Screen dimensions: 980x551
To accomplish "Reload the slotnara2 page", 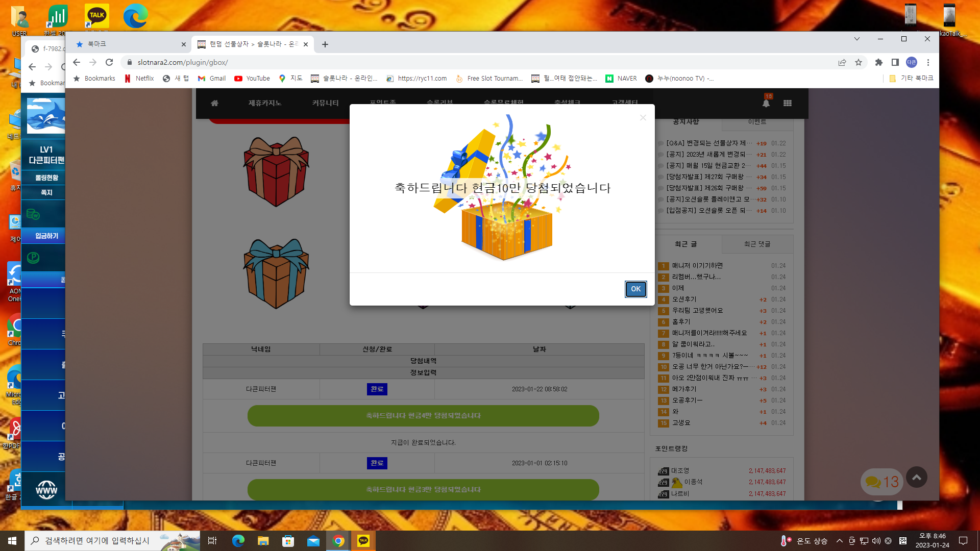I will 109,62.
